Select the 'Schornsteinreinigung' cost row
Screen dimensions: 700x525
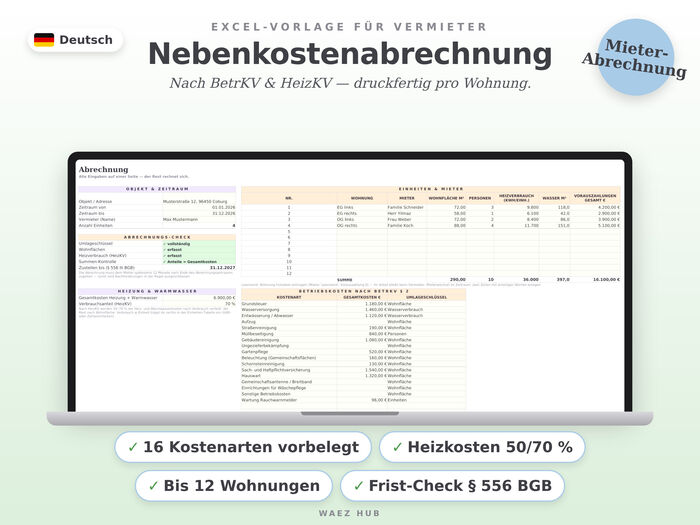click(x=354, y=364)
